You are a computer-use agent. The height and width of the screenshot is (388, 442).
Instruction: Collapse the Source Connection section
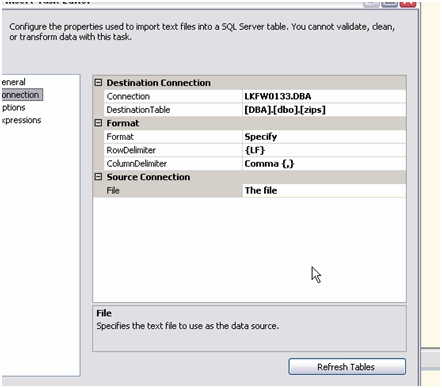pos(98,177)
